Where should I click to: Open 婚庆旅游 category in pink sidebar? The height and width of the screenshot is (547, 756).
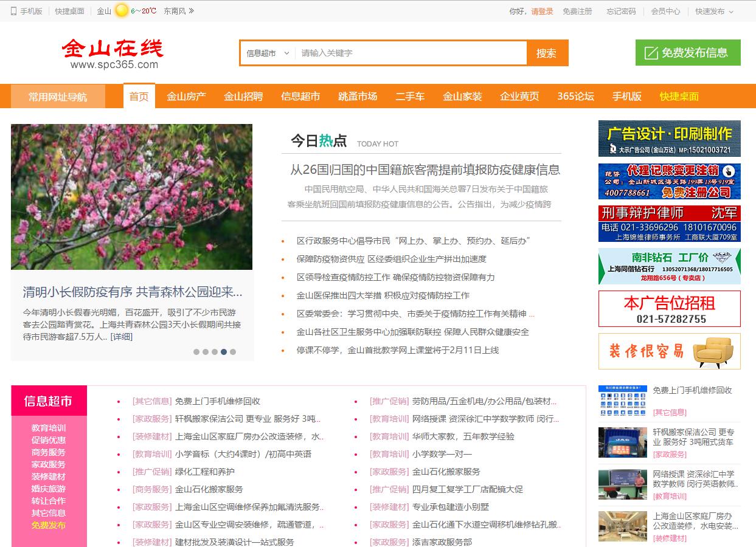pyautogui.click(x=49, y=489)
